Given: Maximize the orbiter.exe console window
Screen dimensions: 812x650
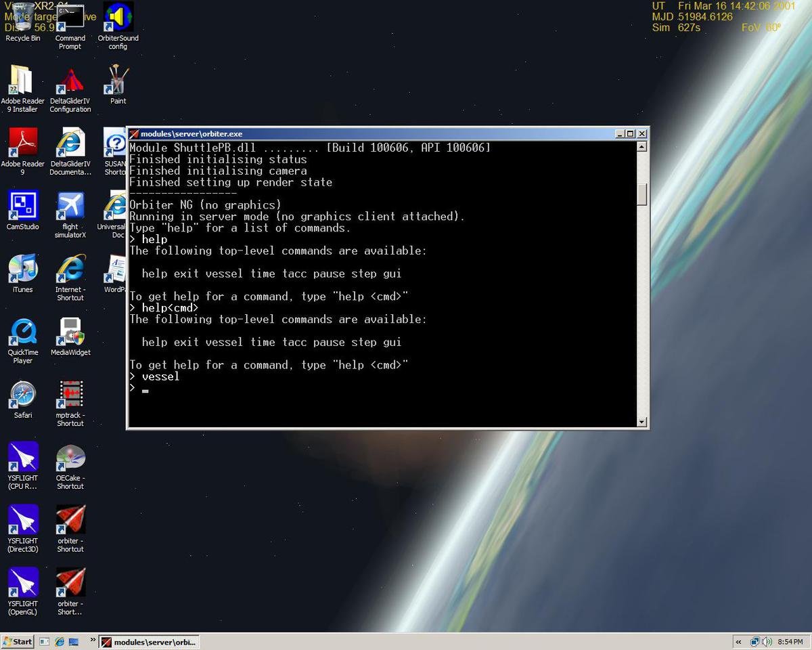Looking at the screenshot, I should point(631,134).
